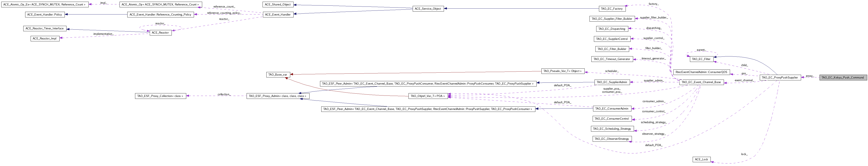Open the ACE_Lock class node
868x166 pixels.
[701, 159]
